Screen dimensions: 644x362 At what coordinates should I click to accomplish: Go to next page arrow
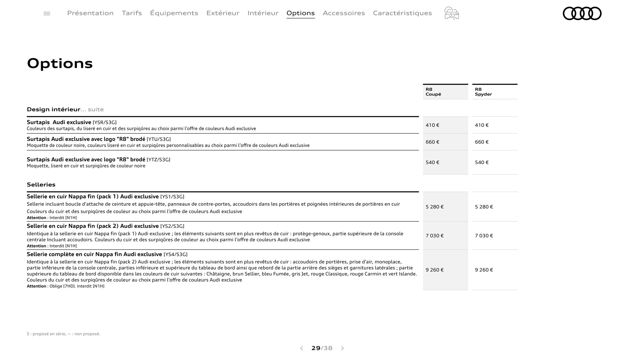[x=342, y=348]
